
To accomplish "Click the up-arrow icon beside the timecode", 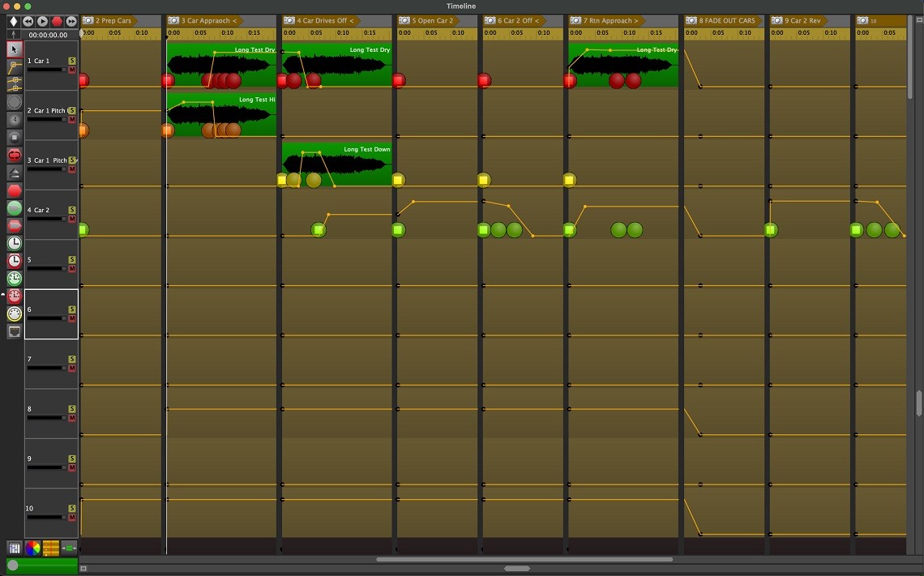I will click(x=14, y=35).
